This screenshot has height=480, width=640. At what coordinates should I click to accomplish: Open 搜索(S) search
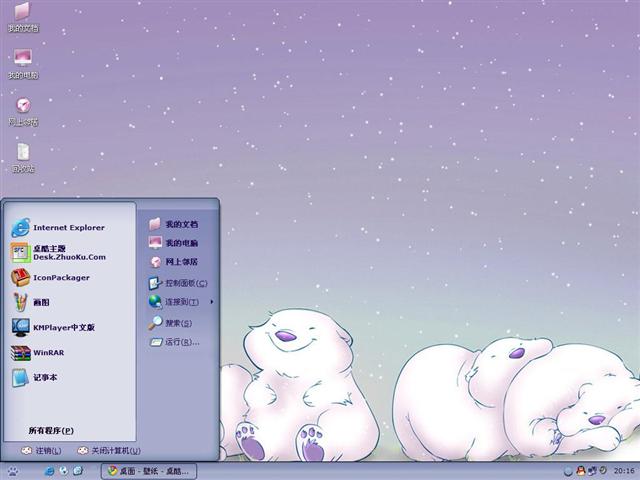coord(170,323)
